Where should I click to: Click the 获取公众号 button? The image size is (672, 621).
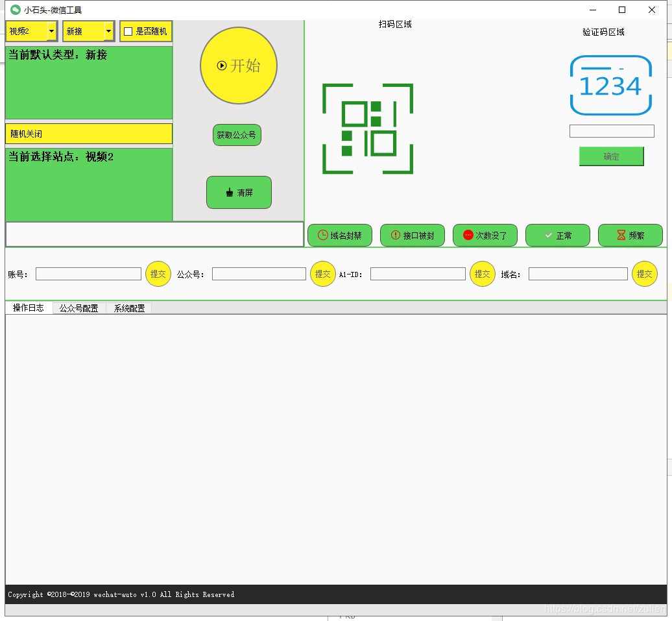pos(237,135)
